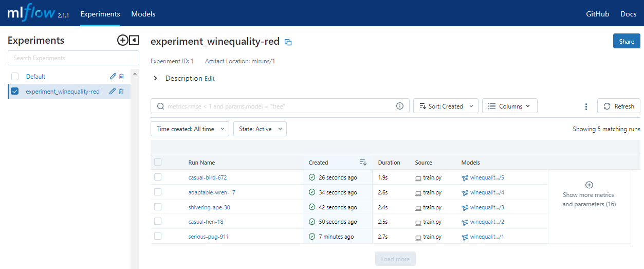Image resolution: width=644 pixels, height=269 pixels.
Task: Open the serious-pug-911 run
Action: coord(209,237)
